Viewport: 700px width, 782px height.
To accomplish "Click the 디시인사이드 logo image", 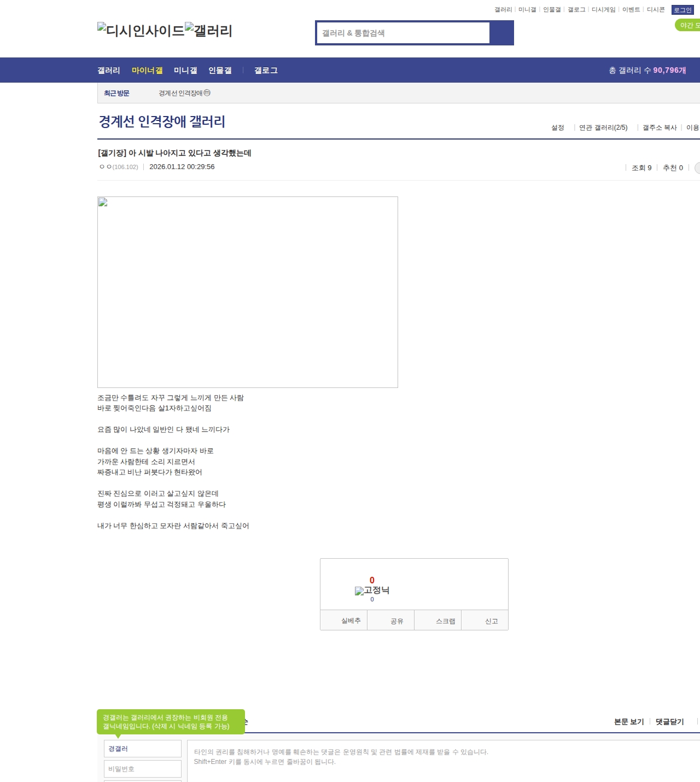I will [x=141, y=30].
